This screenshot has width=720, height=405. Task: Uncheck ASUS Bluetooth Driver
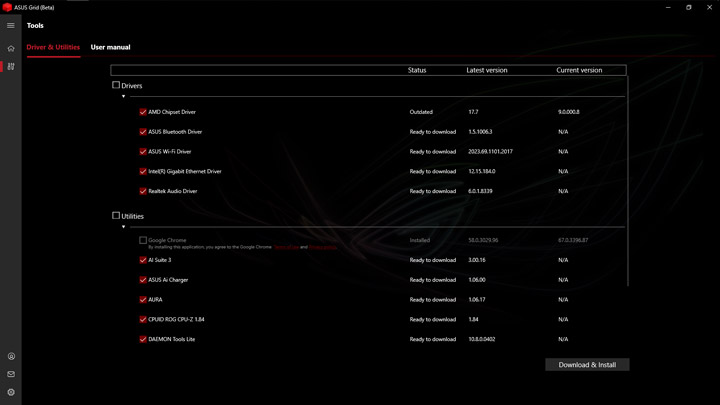coord(143,132)
